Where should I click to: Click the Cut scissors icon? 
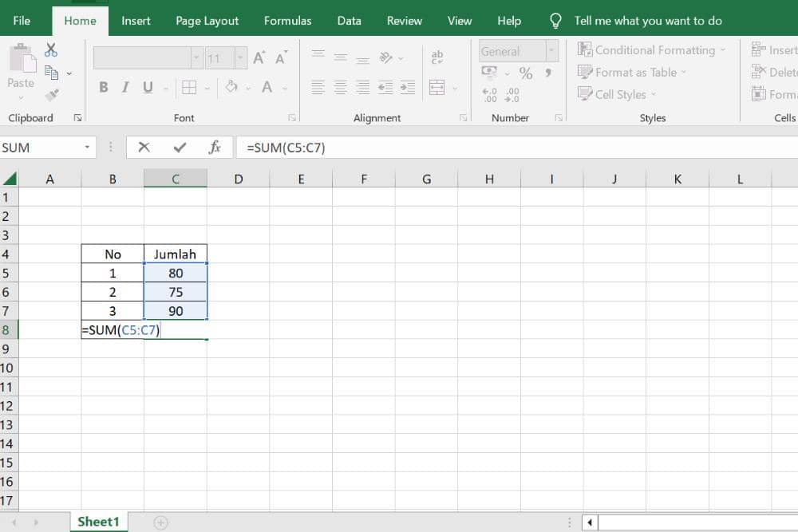51,50
